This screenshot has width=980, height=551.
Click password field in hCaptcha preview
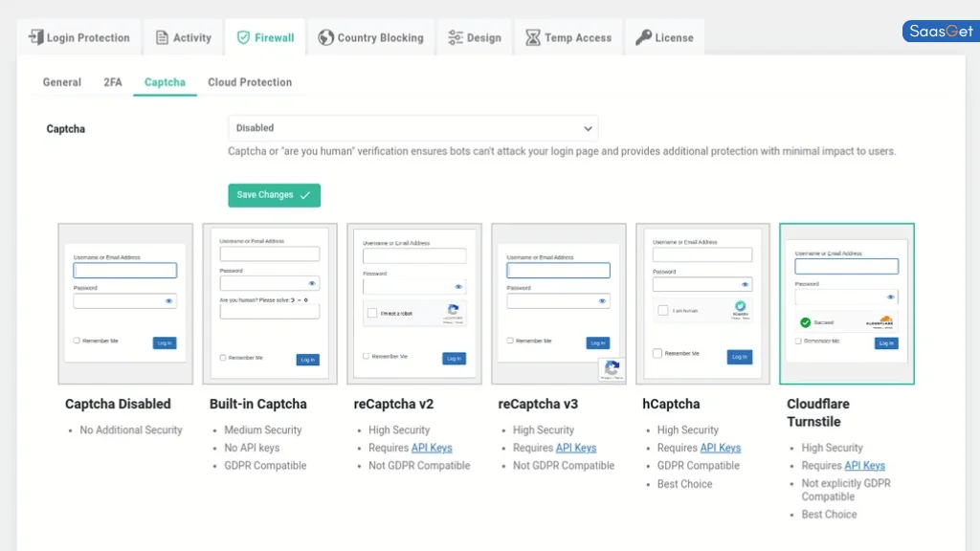[x=702, y=285]
